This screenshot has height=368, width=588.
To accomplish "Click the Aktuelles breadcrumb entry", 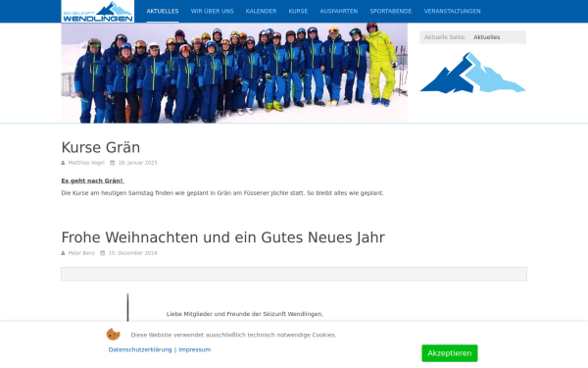I will coord(486,37).
